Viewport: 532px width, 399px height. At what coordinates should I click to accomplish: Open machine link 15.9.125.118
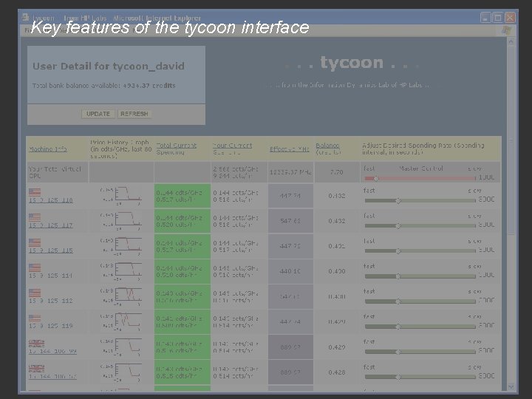pyautogui.click(x=51, y=200)
